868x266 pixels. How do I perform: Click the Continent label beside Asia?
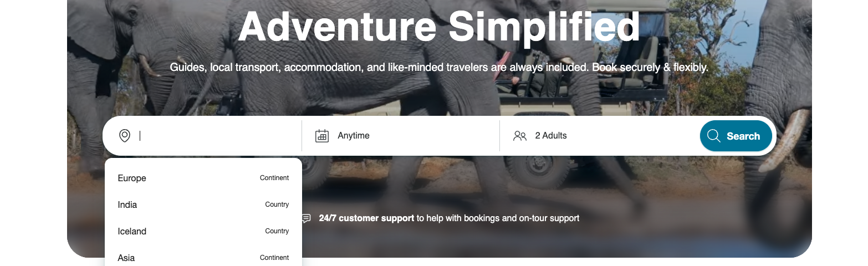pyautogui.click(x=274, y=258)
